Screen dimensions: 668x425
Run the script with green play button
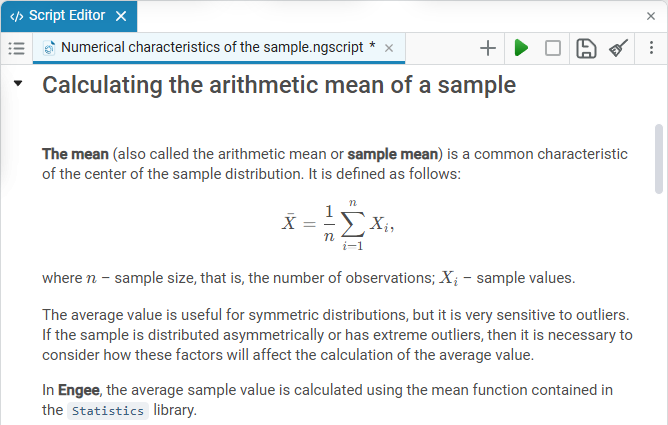[x=521, y=48]
